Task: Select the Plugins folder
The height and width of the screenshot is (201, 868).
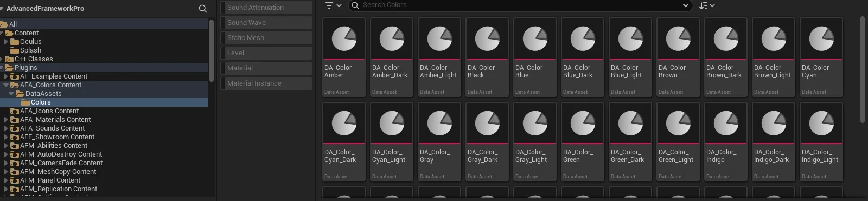Action: (104, 68)
